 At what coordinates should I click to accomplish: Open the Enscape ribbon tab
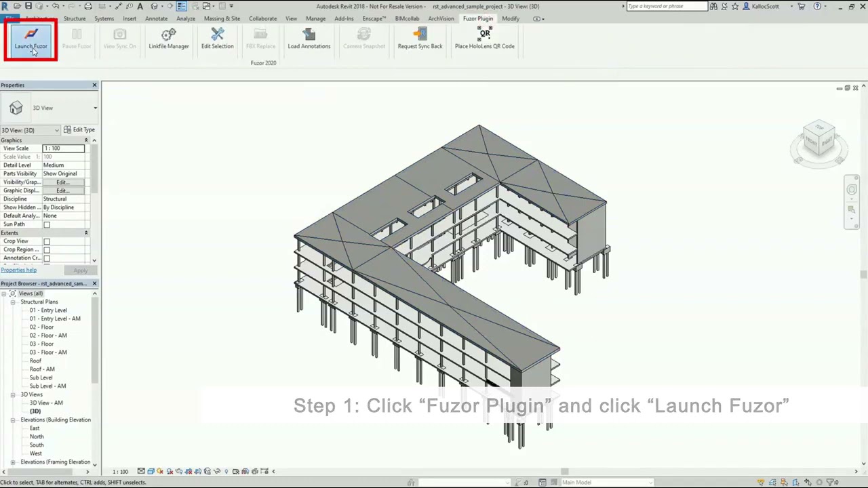click(374, 18)
